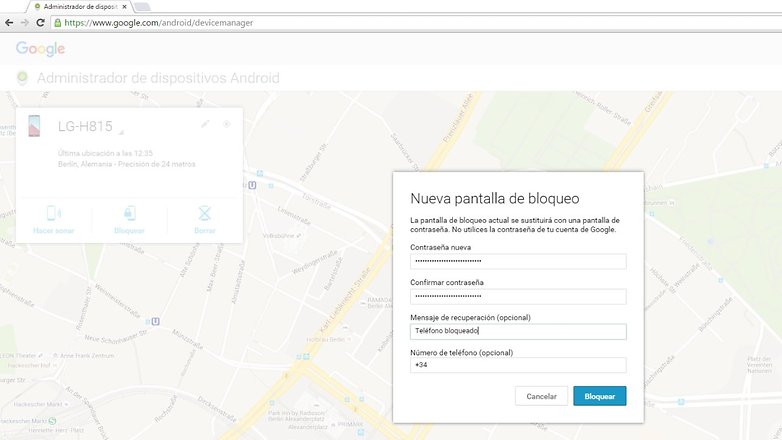Click the Número de teléfono field
Viewport: 782px width, 440px height.
tap(518, 365)
